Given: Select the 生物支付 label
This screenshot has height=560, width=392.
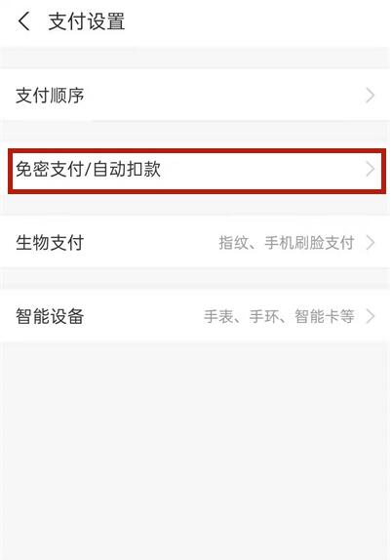Looking at the screenshot, I should tap(50, 243).
